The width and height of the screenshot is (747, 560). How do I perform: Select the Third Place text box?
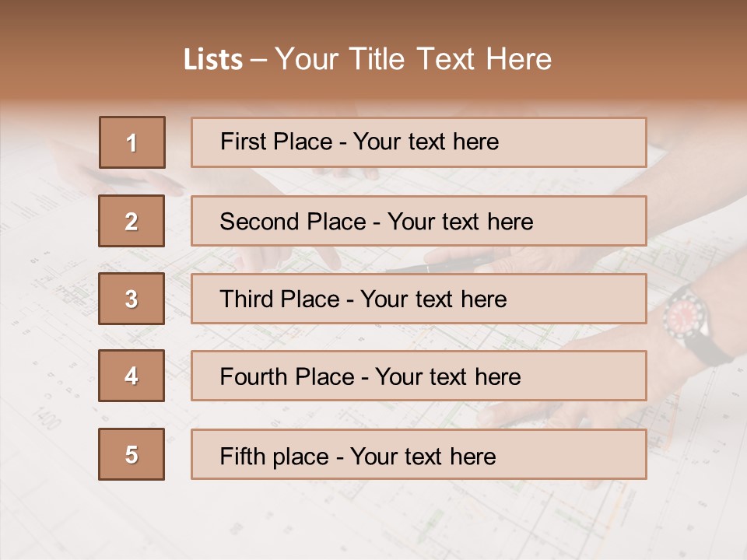(419, 299)
